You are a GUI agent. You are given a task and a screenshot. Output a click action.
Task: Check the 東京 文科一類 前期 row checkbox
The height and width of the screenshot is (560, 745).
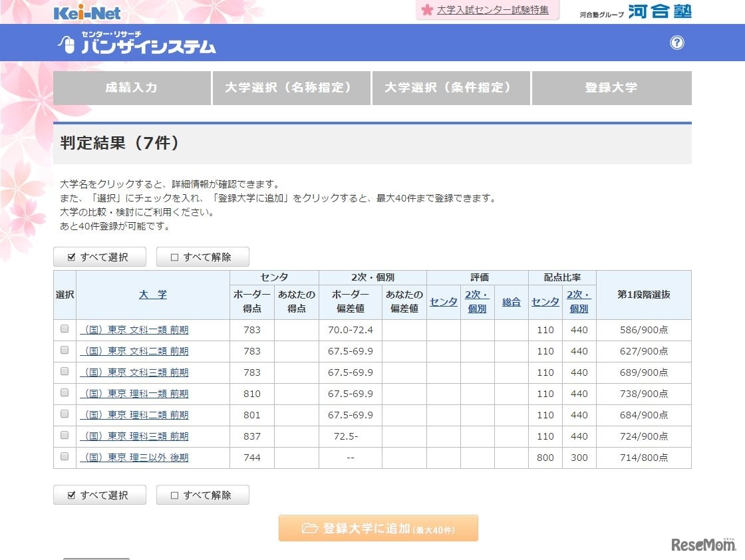coord(64,330)
